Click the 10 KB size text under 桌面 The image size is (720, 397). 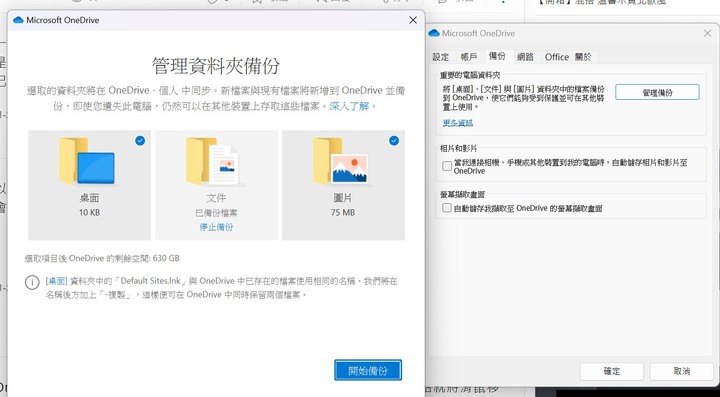pos(89,212)
